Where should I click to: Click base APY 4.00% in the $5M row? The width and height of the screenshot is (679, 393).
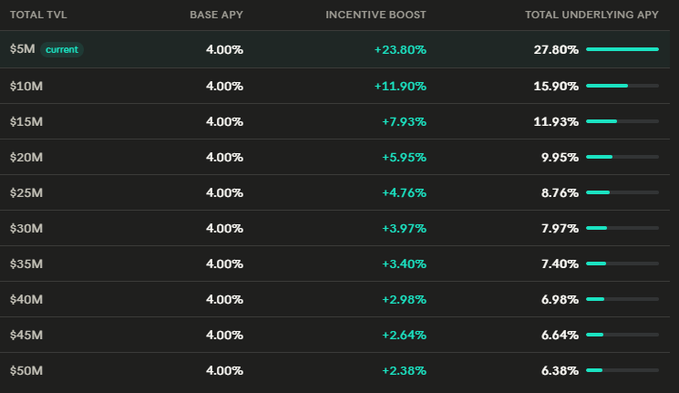(224, 50)
